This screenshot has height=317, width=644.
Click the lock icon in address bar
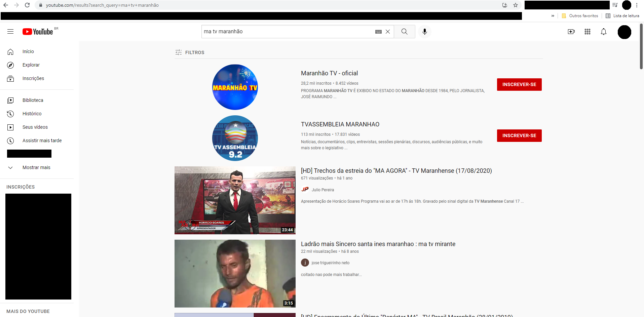(40, 5)
